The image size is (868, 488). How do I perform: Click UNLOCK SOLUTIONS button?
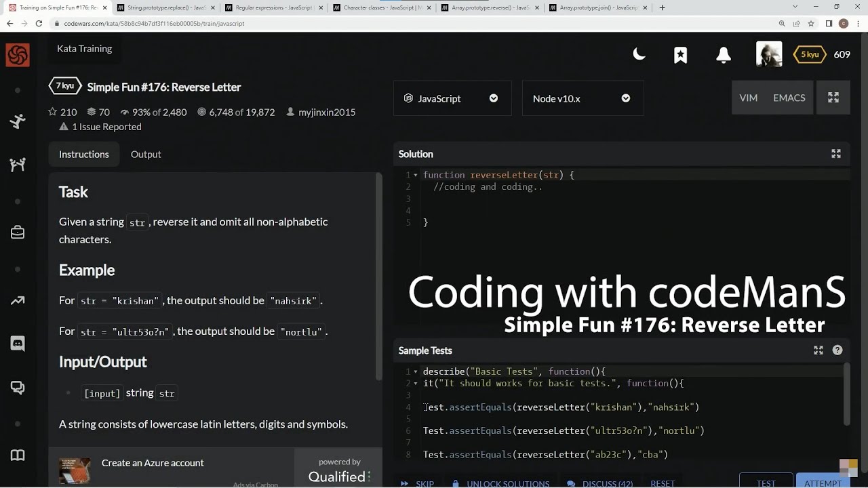(500, 483)
